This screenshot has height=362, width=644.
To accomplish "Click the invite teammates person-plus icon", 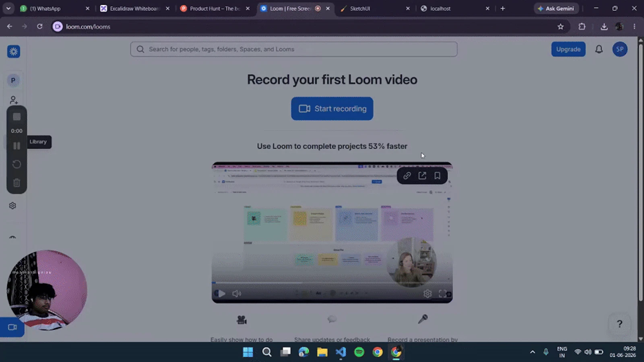I will pos(14,100).
